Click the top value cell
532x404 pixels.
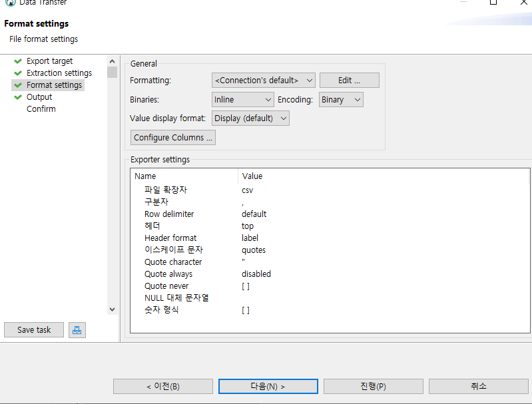(248, 226)
